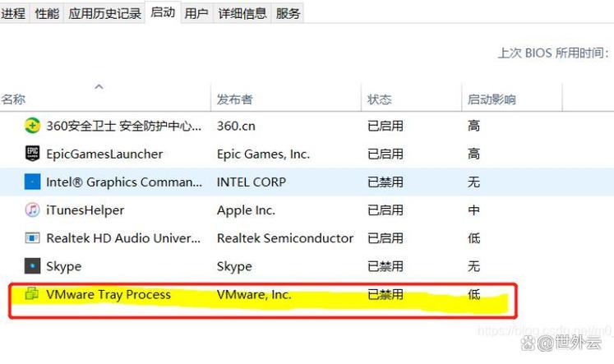The image size is (614, 364).
Task: Click the VMware Tray Process icon
Action: point(32,294)
